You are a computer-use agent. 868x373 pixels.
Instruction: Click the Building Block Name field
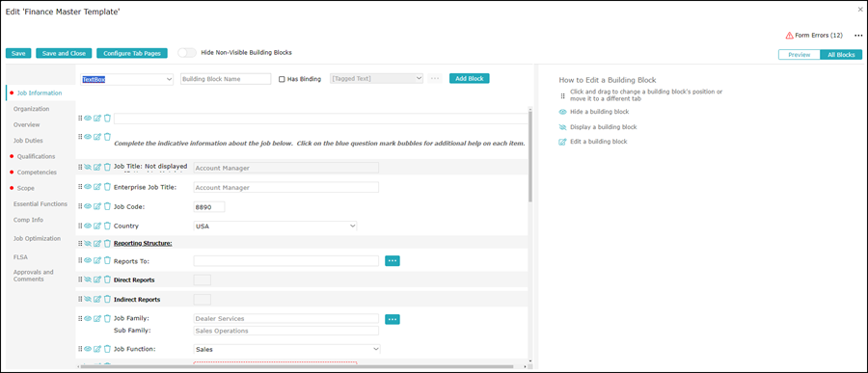click(226, 79)
